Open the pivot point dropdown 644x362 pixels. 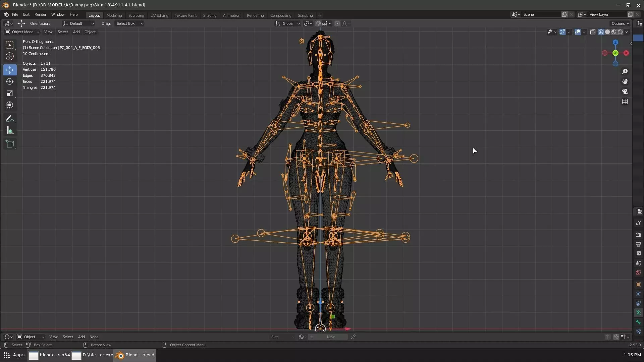point(308,23)
